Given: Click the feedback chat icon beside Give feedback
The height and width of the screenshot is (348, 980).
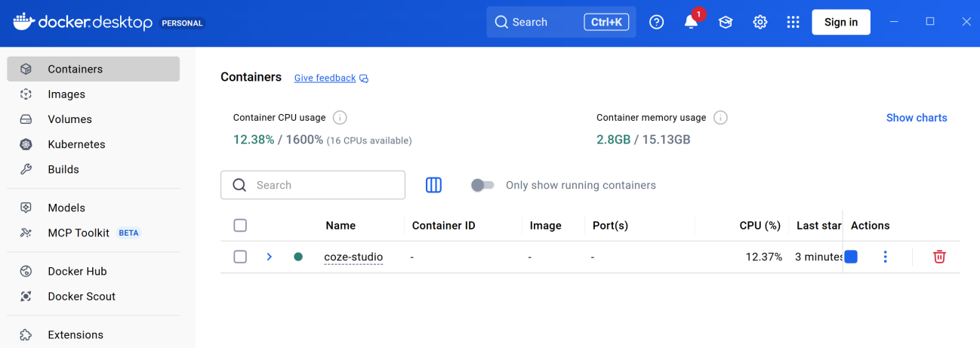Looking at the screenshot, I should (x=364, y=79).
